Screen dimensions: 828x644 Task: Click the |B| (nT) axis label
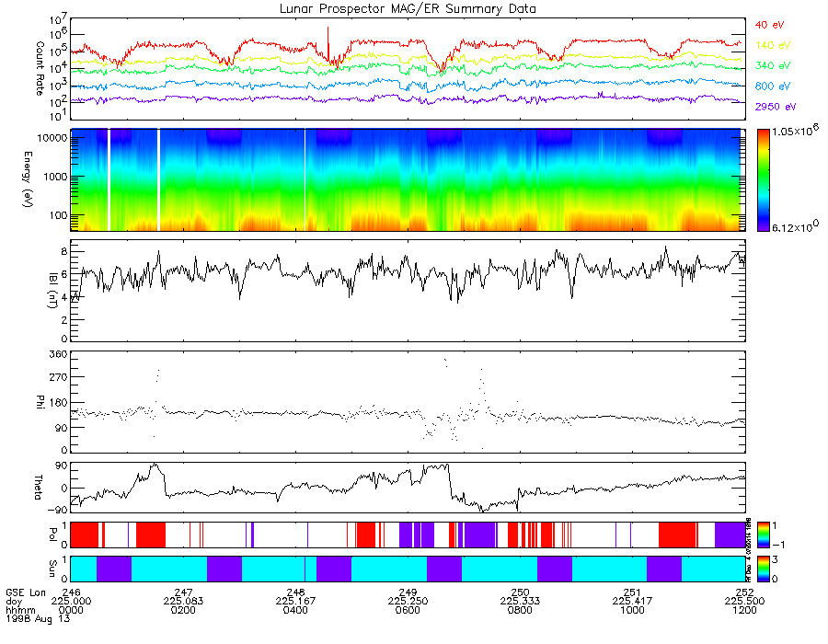point(52,290)
